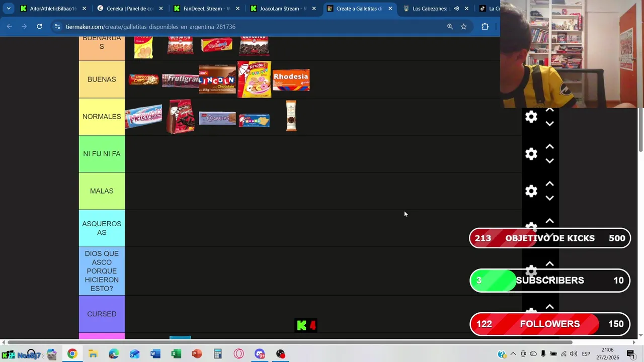This screenshot has width=644, height=362.
Task: Open PowerPoint from taskbar
Action: tap(197, 354)
